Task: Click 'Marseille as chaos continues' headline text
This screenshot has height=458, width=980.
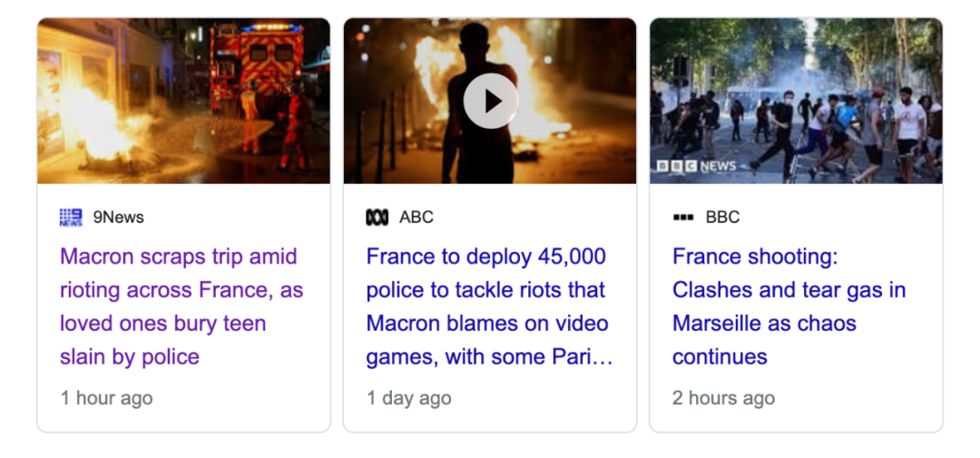Action: (x=764, y=340)
